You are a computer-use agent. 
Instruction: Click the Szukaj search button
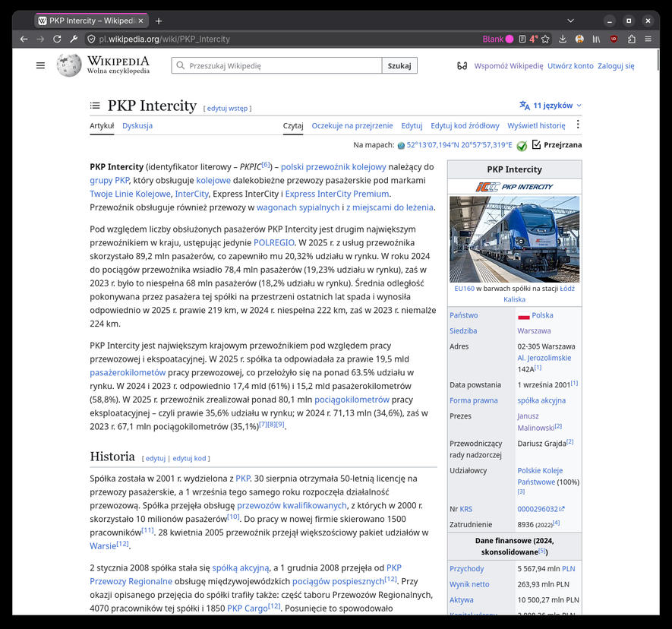click(399, 65)
